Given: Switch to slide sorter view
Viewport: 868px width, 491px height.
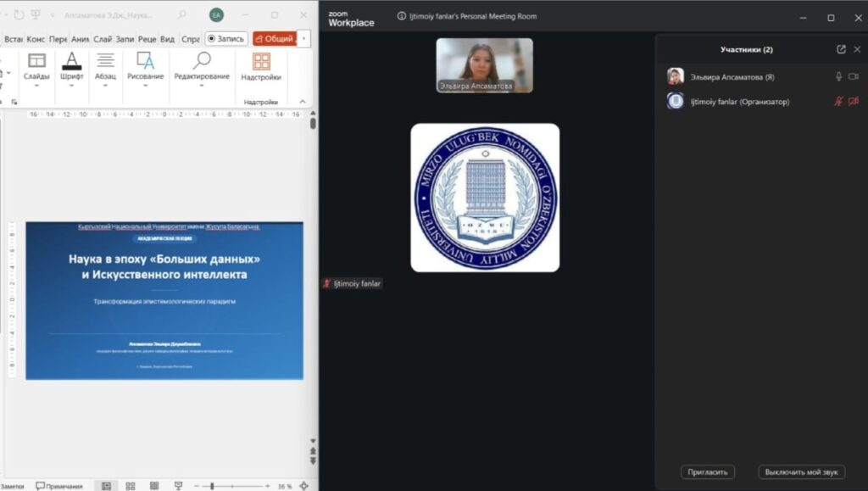Looking at the screenshot, I should (131, 486).
